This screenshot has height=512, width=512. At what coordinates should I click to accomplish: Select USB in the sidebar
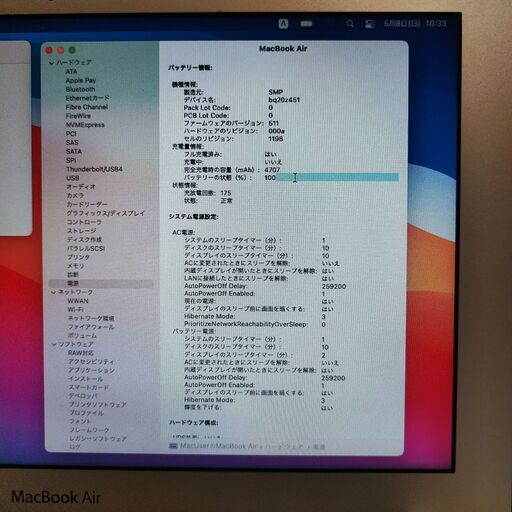pos(73,178)
